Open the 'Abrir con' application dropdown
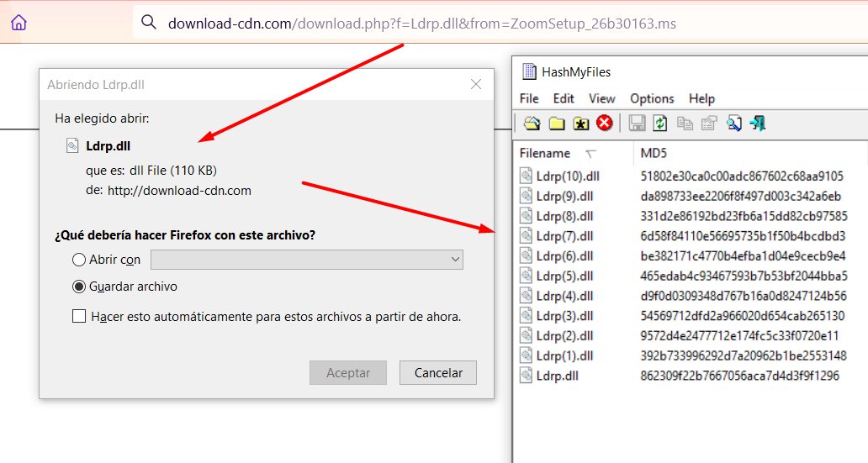The width and height of the screenshot is (868, 463). [307, 260]
